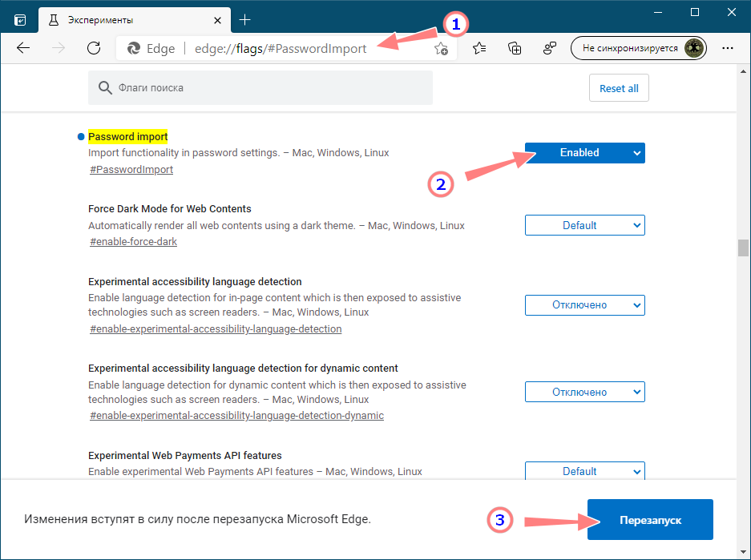This screenshot has height=560, width=751.
Task: Open the Favorites list icon
Action: pyautogui.click(x=479, y=48)
